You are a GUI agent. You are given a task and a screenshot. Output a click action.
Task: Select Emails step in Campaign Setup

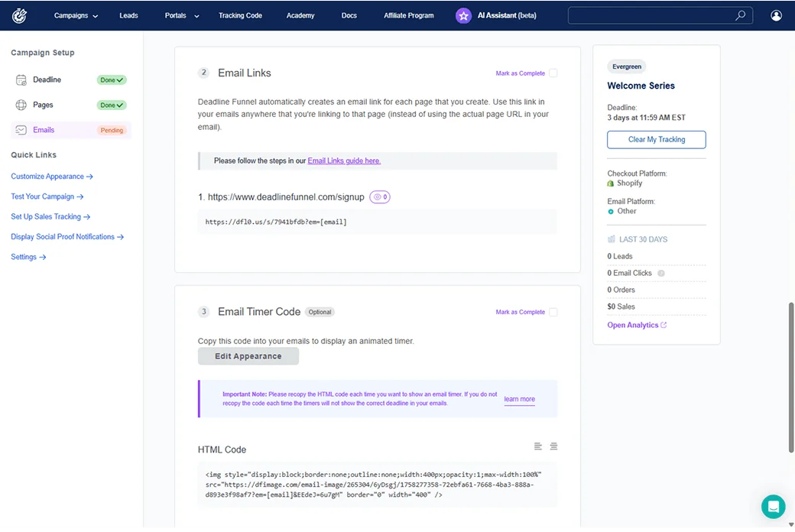point(71,130)
